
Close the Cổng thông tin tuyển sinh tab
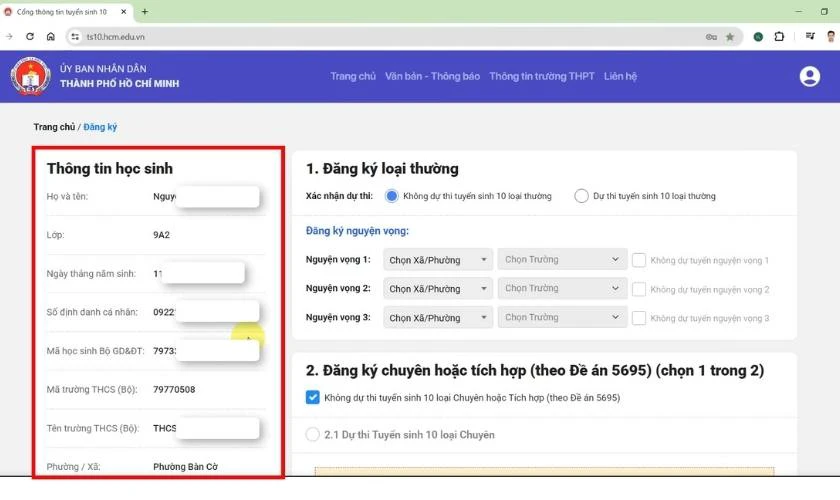click(124, 12)
